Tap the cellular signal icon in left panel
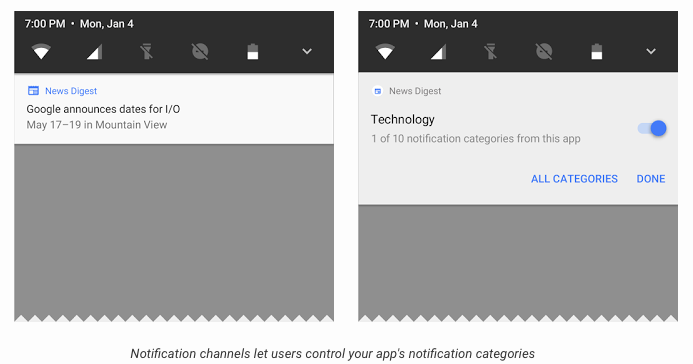Image resolution: width=693 pixels, height=364 pixels. (95, 52)
